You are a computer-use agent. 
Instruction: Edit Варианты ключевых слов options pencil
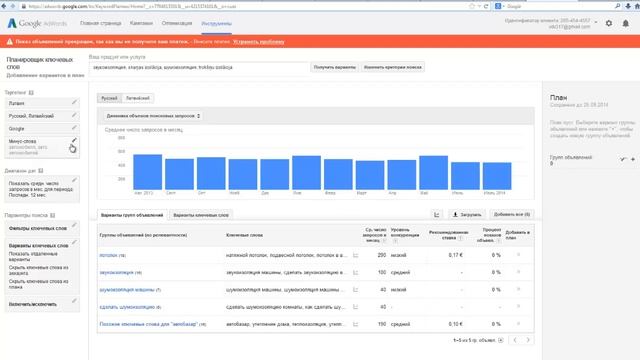coord(74,242)
